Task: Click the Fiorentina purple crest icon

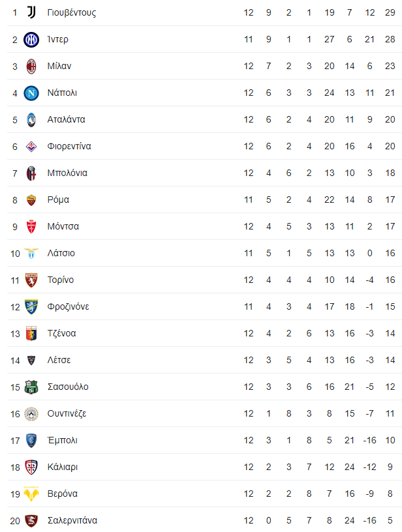Action: [31, 147]
